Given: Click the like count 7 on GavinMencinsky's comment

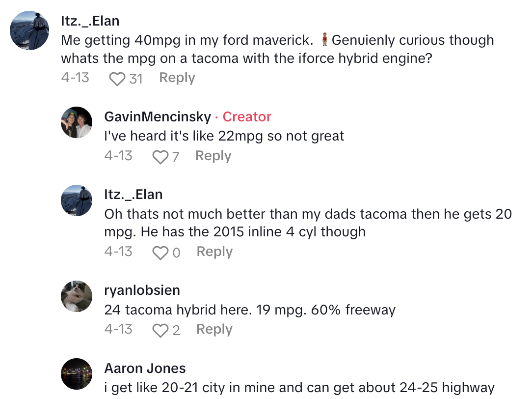Looking at the screenshot, I should click(177, 156).
